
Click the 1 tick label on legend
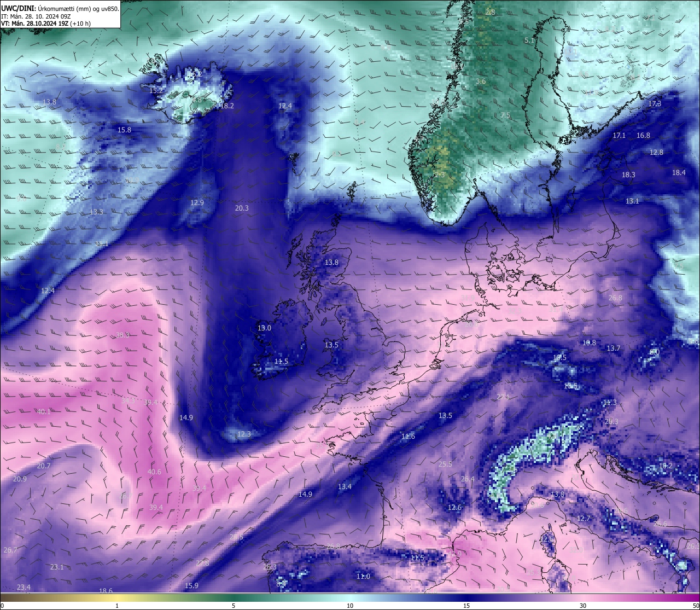(117, 605)
